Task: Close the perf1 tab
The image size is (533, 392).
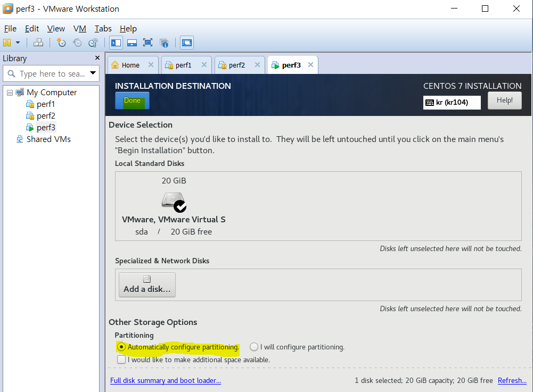Action: pos(204,64)
